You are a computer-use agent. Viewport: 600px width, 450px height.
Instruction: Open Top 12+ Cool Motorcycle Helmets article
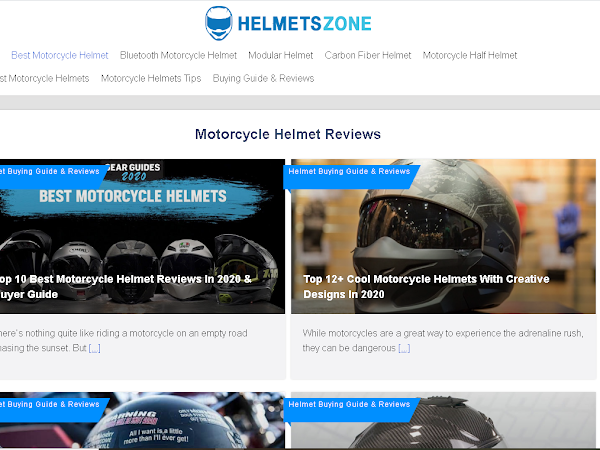coord(426,287)
